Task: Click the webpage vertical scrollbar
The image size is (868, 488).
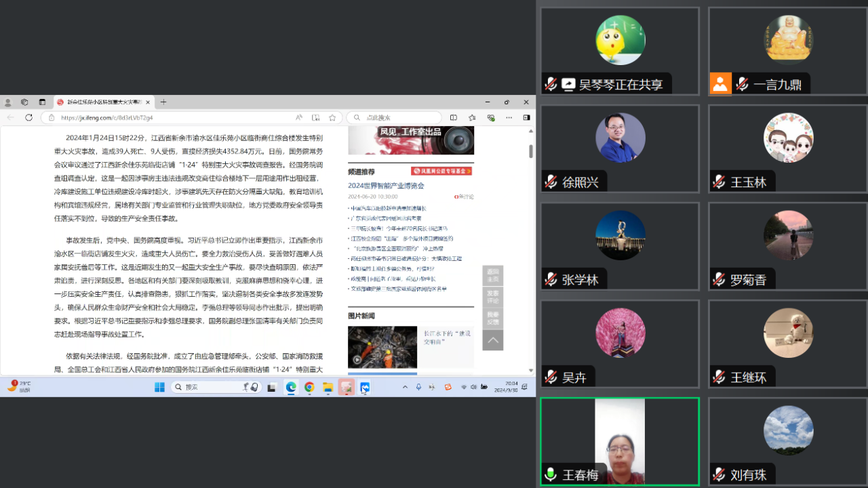Action: click(531, 151)
